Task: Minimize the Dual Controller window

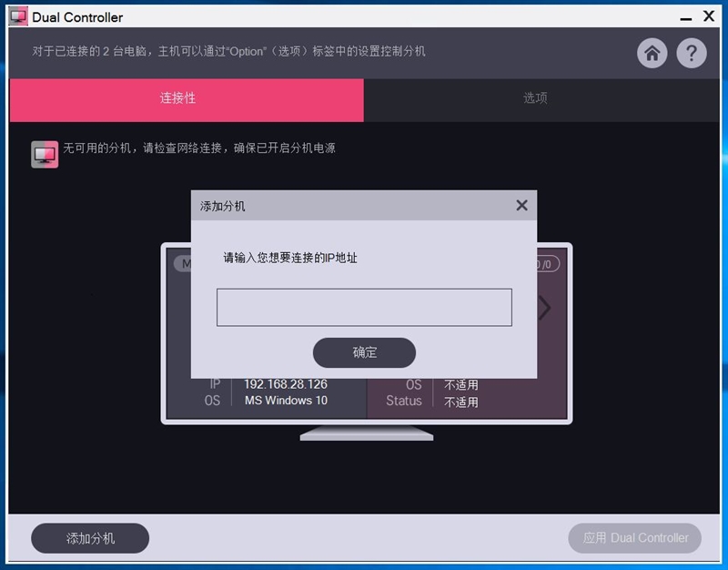Action: click(686, 17)
